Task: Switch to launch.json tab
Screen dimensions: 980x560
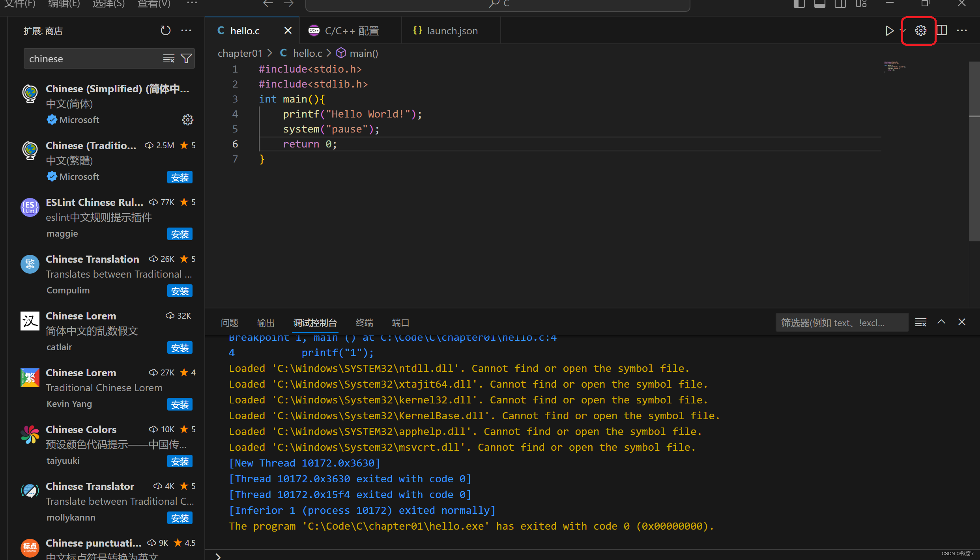Action: pyautogui.click(x=451, y=31)
